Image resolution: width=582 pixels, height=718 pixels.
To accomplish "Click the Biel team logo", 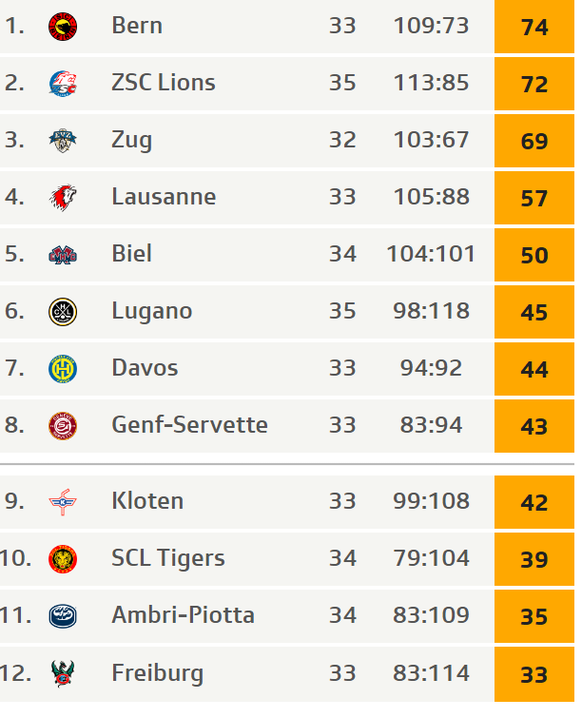I will pos(63,255).
